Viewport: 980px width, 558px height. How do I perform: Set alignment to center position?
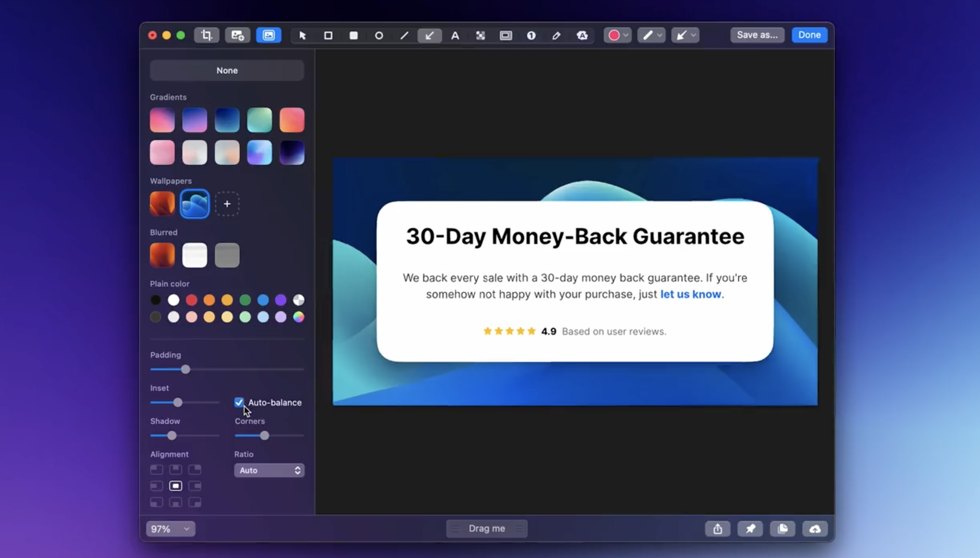point(176,486)
